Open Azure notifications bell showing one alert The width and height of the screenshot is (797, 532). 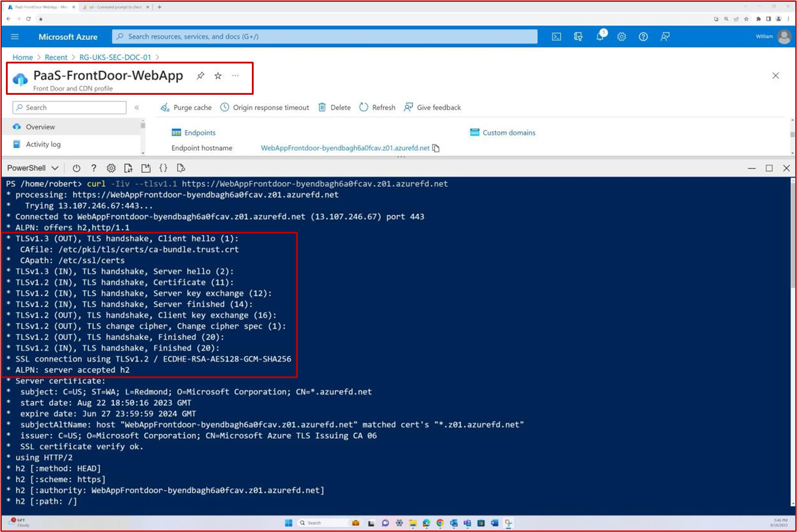coord(600,36)
